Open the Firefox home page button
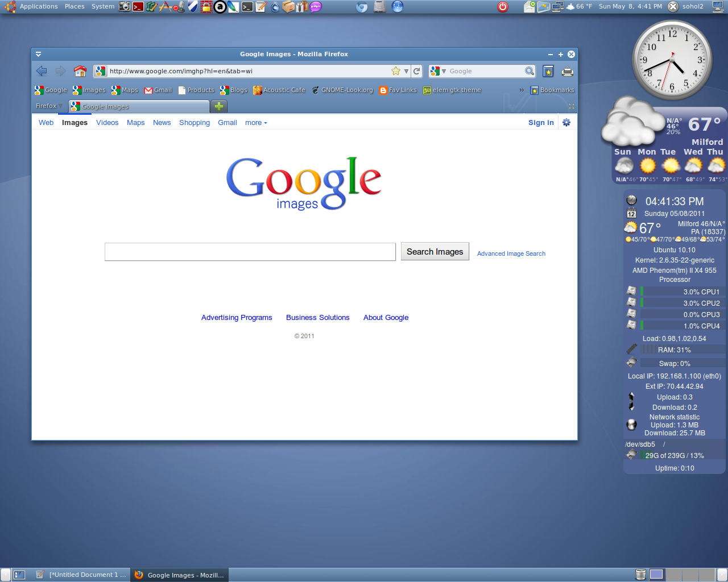Screen dimensions: 728x582 [80, 71]
